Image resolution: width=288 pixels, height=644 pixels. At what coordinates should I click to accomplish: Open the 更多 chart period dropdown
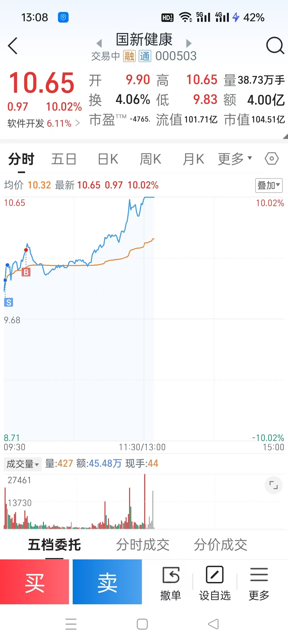235,159
